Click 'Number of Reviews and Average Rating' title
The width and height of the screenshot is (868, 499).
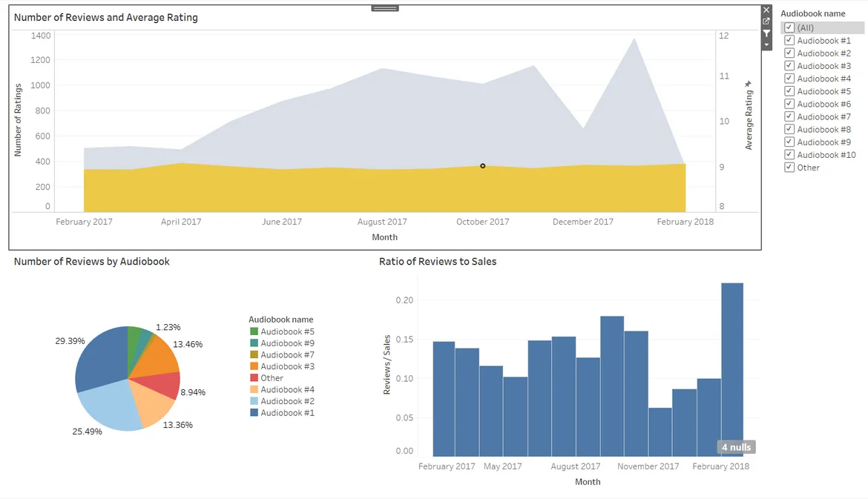[106, 17]
